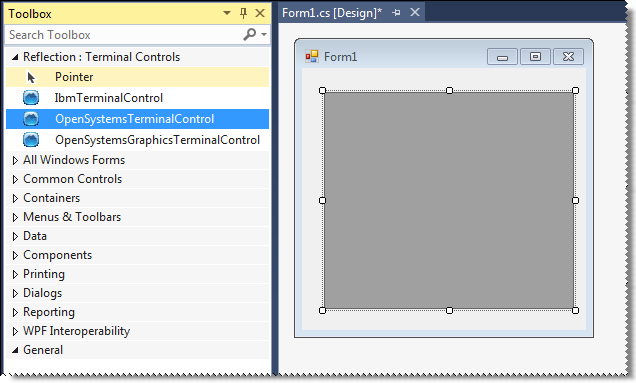Select the Pointer arrow tool

pyautogui.click(x=31, y=77)
